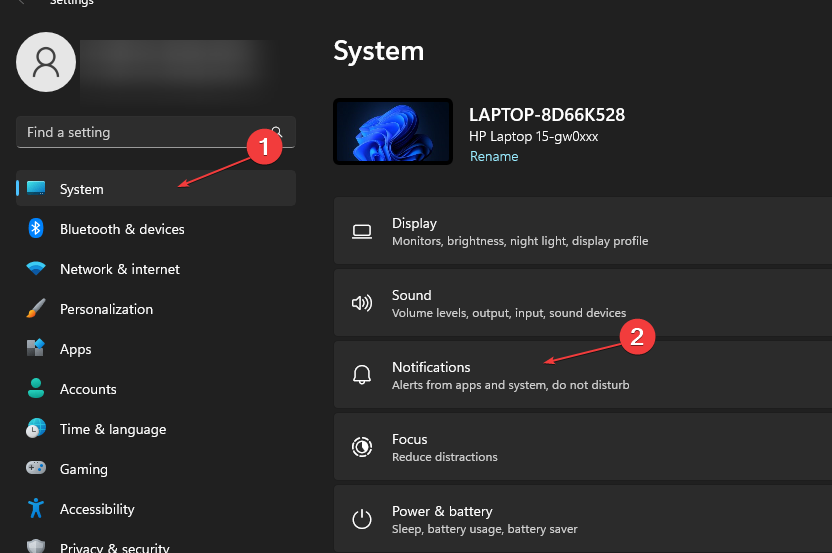Image resolution: width=832 pixels, height=553 pixels.
Task: Click the HP Laptop 15-gw0xxx model text
Action: tap(533, 136)
